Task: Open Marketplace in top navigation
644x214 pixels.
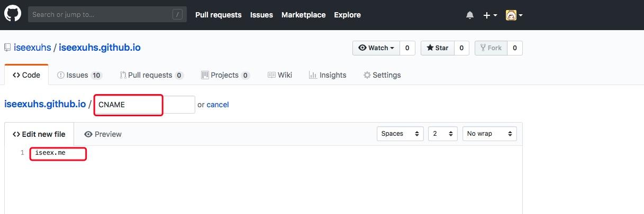Action: [x=303, y=15]
